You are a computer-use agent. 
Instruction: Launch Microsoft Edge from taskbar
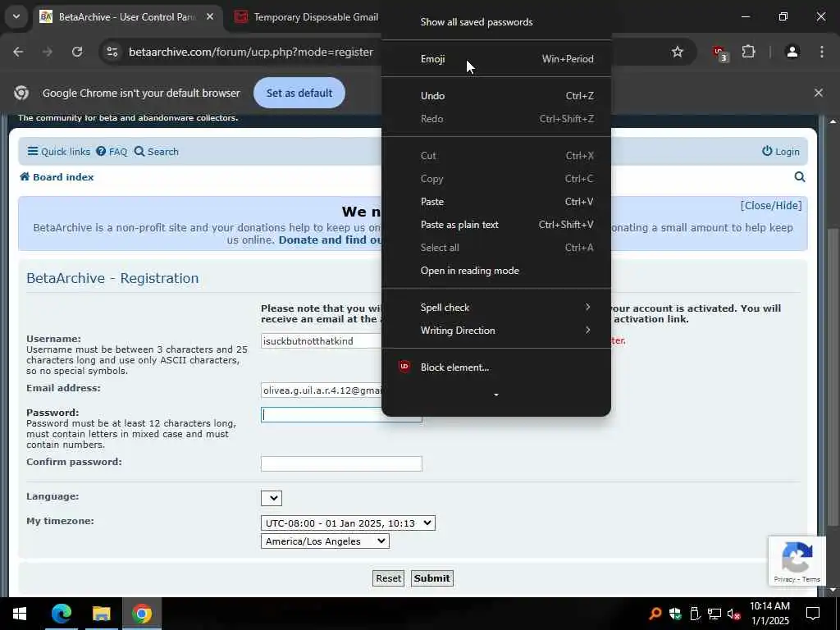(x=61, y=614)
